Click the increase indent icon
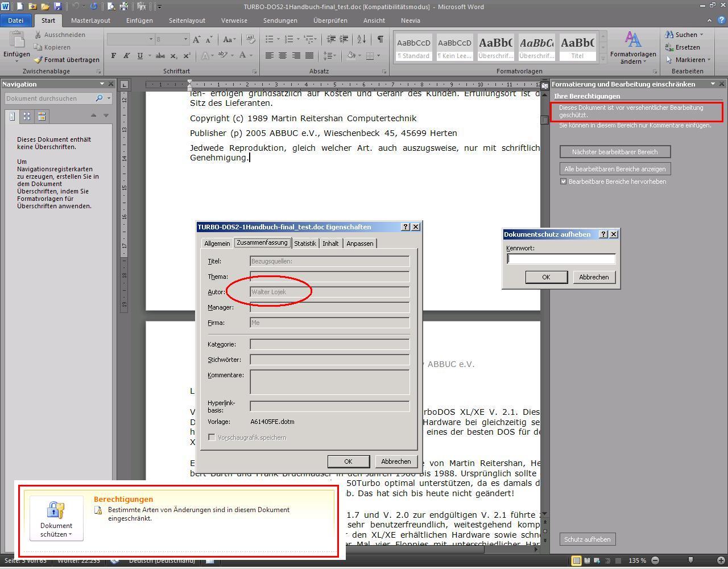 pos(344,39)
